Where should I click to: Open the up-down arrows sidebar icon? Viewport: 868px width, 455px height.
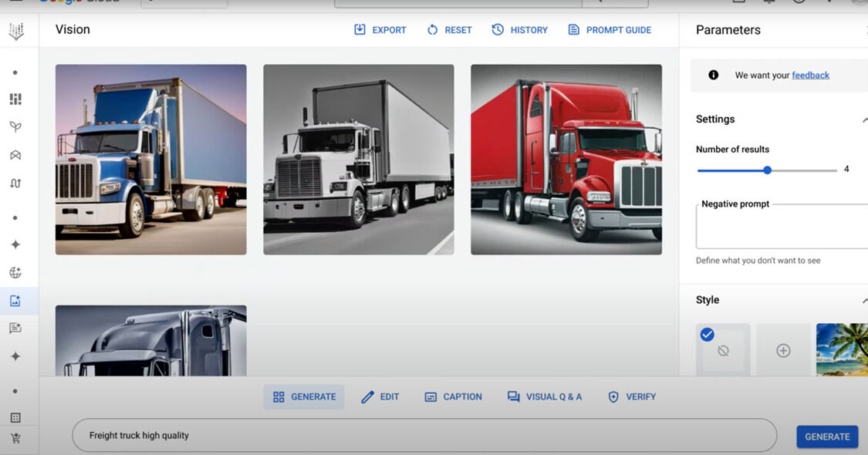click(15, 184)
